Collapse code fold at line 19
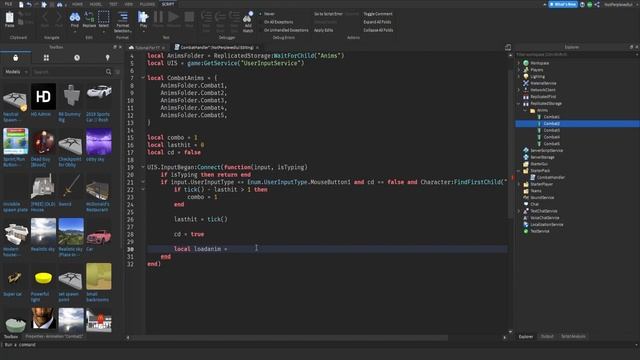 pyautogui.click(x=143, y=167)
